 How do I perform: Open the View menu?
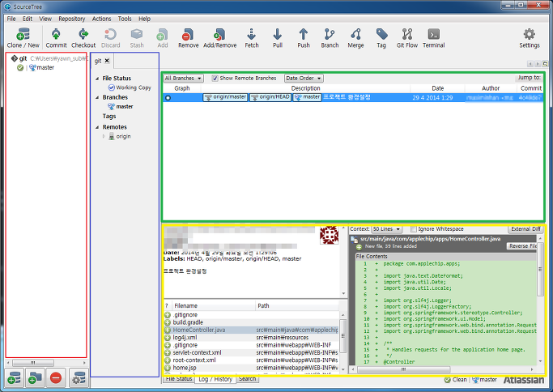[x=45, y=19]
